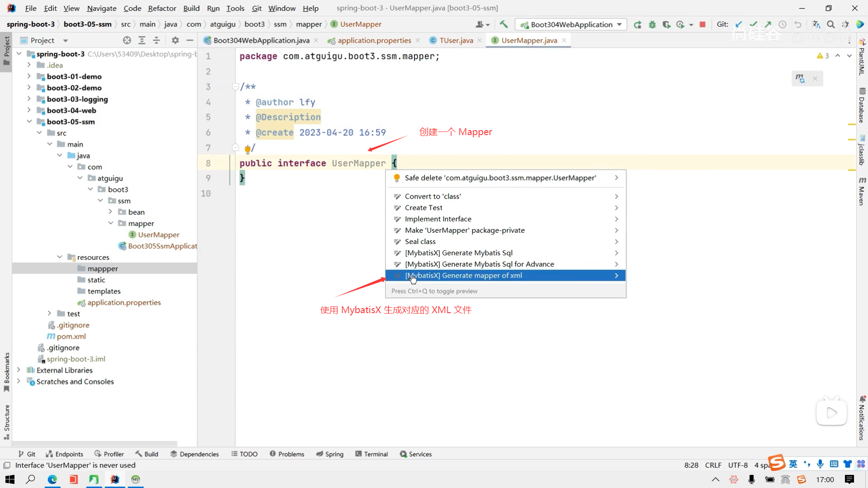
Task: Open Boot304WebApplication run configuration dropdown
Action: 571,24
